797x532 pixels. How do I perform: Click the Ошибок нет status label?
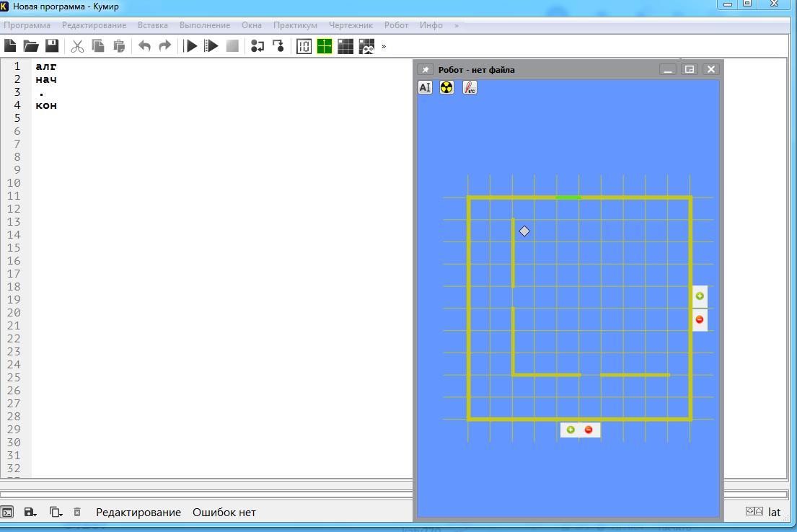(224, 513)
